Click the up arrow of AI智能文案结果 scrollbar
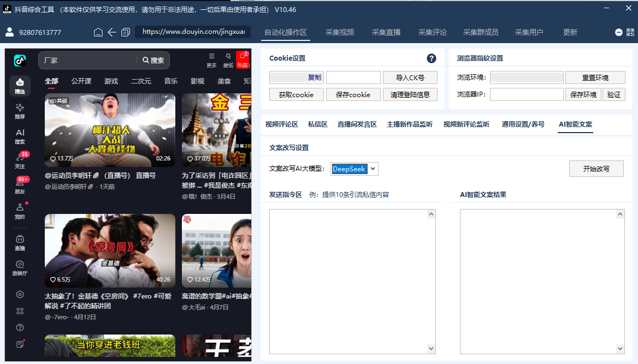 pyautogui.click(x=620, y=214)
